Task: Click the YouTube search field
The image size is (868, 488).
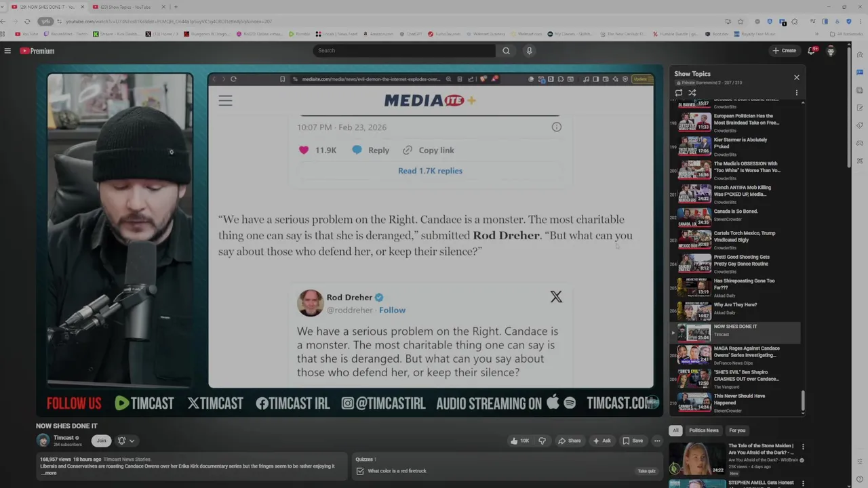Action: point(404,50)
